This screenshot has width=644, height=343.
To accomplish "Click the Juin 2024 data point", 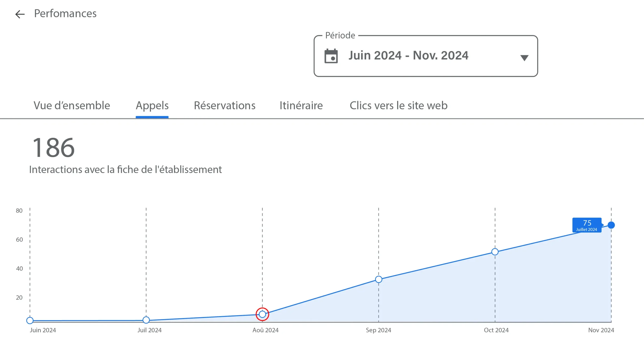I will click(x=30, y=320).
